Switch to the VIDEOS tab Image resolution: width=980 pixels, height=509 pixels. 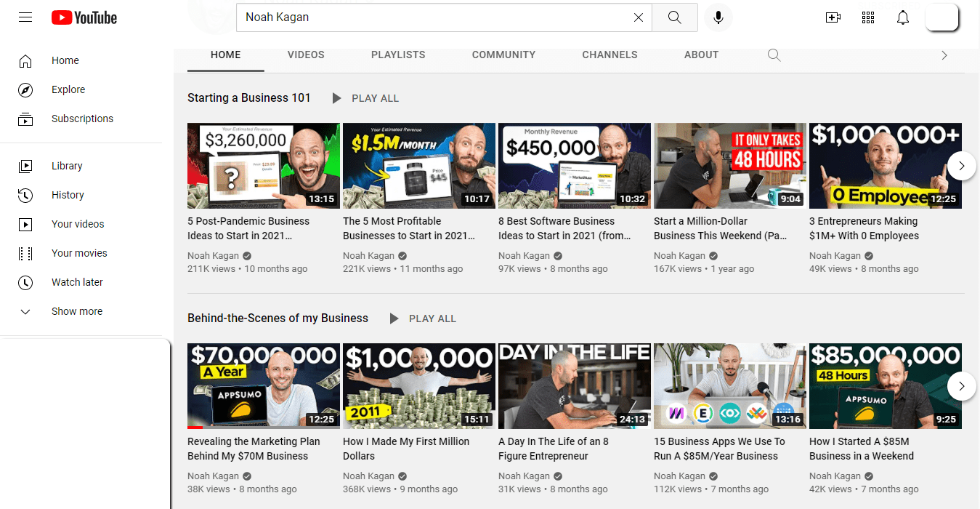pos(306,55)
